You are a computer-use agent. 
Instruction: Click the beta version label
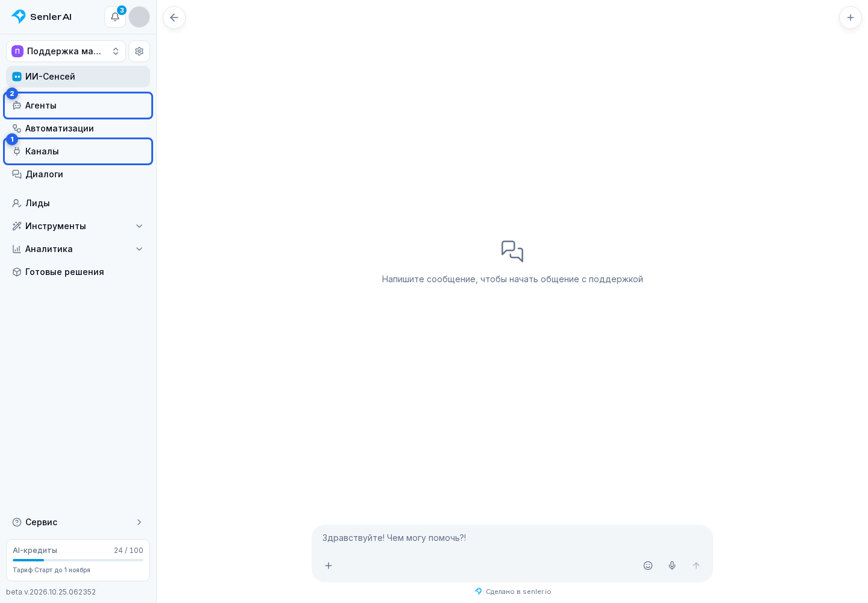51,592
